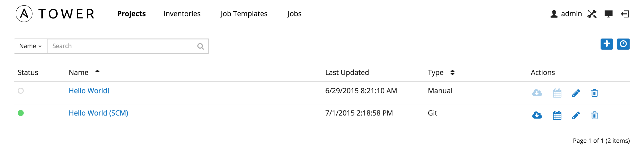This screenshot has width=644, height=151.
Task: Open the Hello World (SCM) link
Action: click(x=98, y=113)
